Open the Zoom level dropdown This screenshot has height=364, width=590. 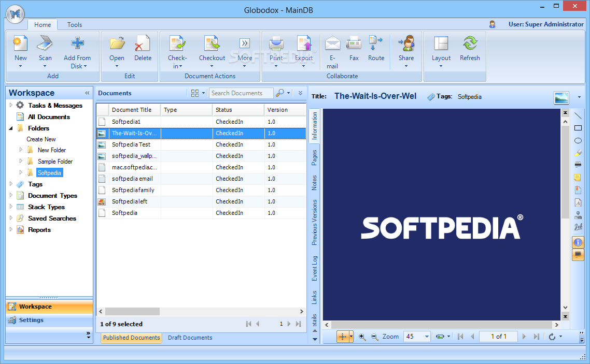coord(427,337)
